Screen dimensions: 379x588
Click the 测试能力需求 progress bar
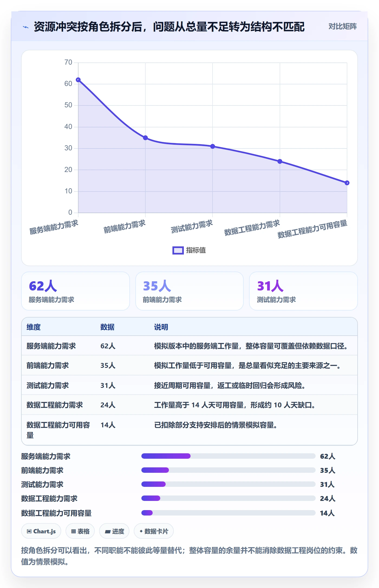click(228, 484)
